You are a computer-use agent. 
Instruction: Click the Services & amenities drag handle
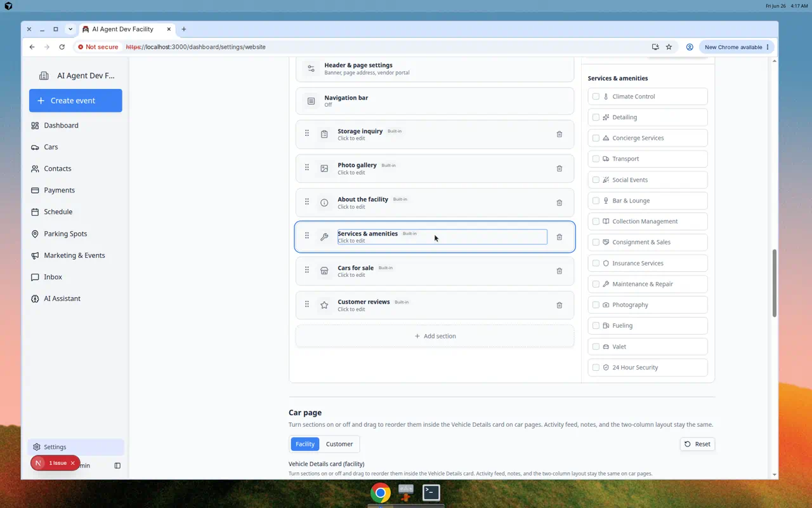(307, 236)
